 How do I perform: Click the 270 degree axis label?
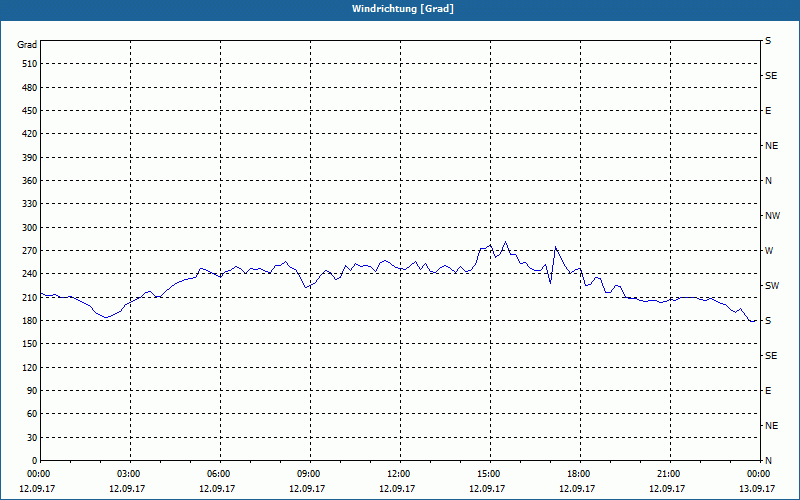coord(30,251)
